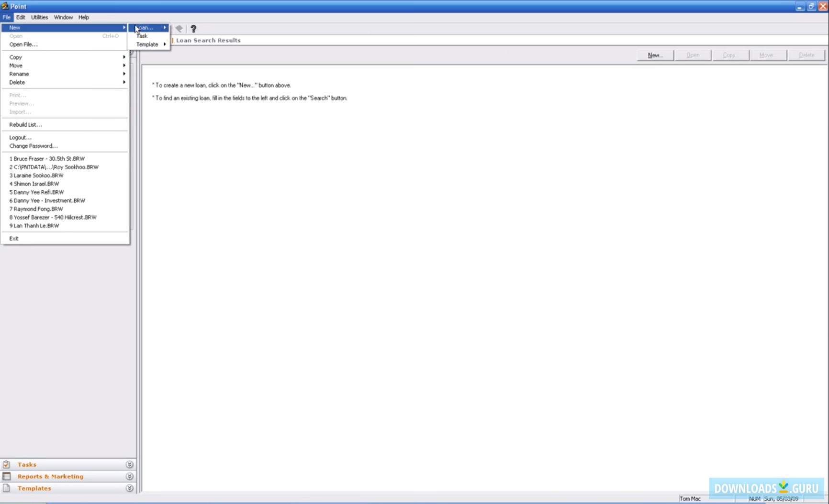The width and height of the screenshot is (829, 504).
Task: Click Exit in the File menu
Action: click(x=65, y=238)
